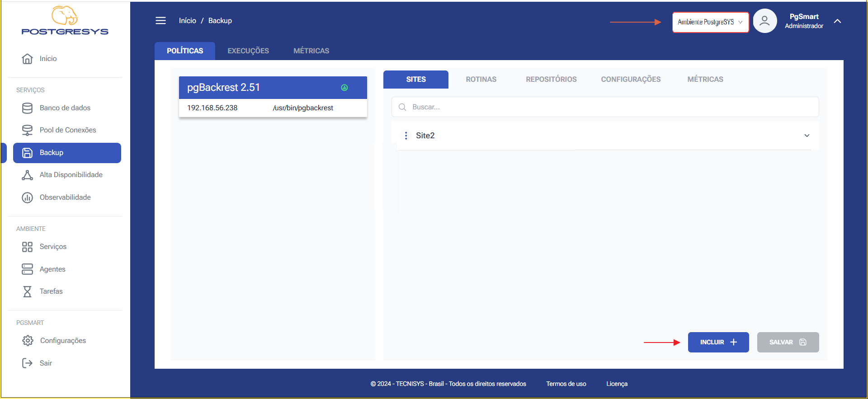Click the Pool de Conexões icon
The height and width of the screenshot is (399, 868).
(x=27, y=130)
